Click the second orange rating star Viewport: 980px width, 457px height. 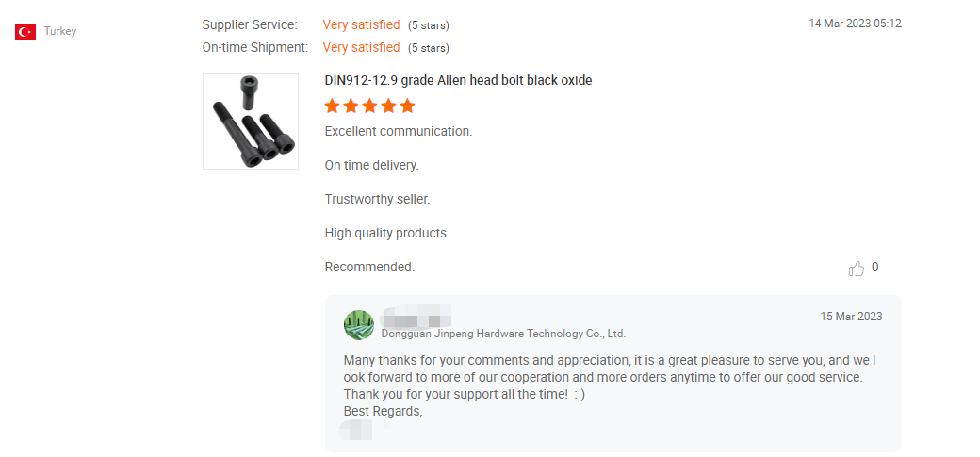351,106
